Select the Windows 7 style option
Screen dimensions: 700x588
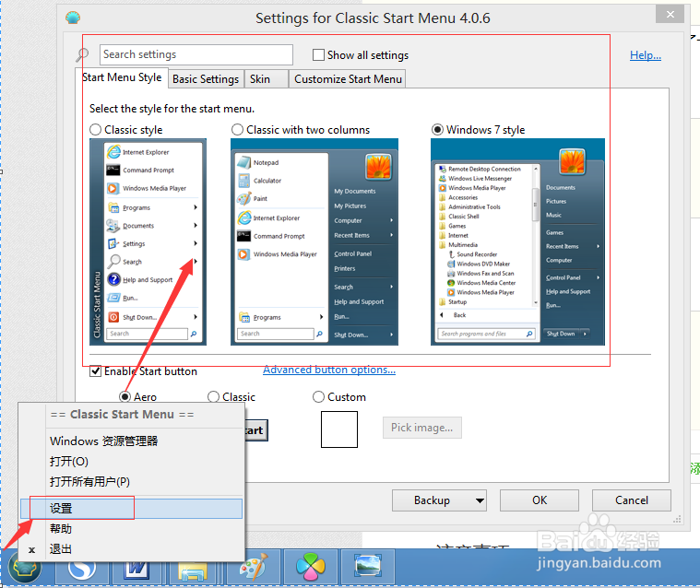click(x=437, y=130)
